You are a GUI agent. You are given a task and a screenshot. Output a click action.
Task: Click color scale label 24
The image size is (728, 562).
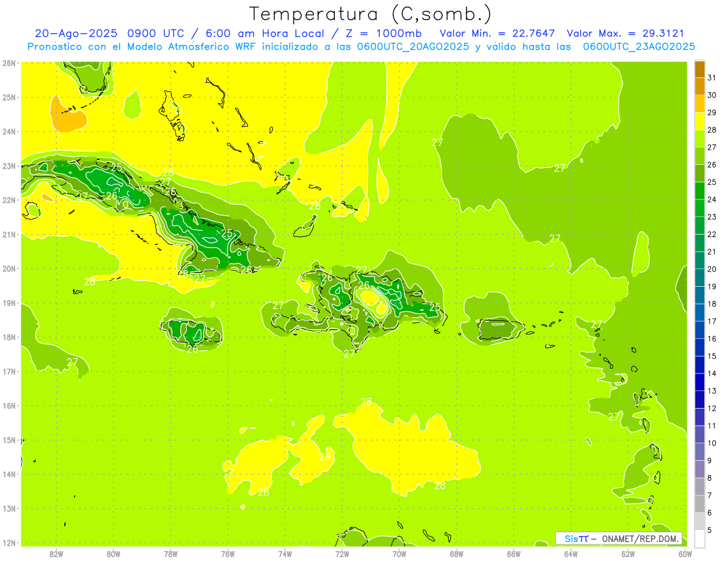[712, 199]
